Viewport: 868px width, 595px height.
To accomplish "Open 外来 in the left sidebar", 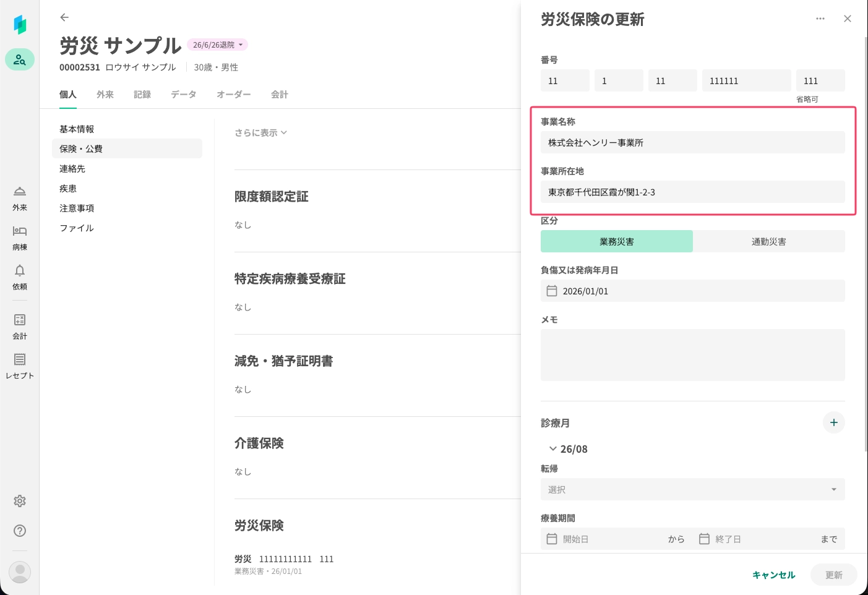I will click(20, 199).
